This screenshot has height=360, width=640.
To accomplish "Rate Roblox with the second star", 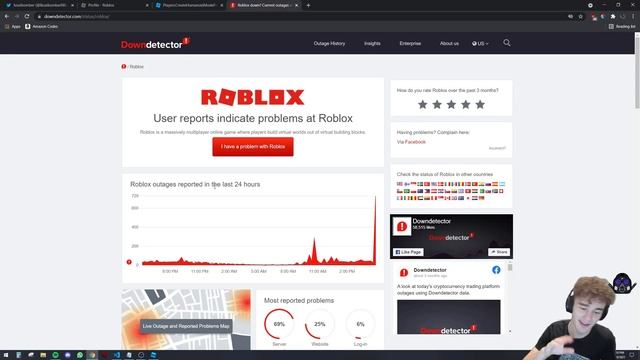I will pyautogui.click(x=437, y=104).
